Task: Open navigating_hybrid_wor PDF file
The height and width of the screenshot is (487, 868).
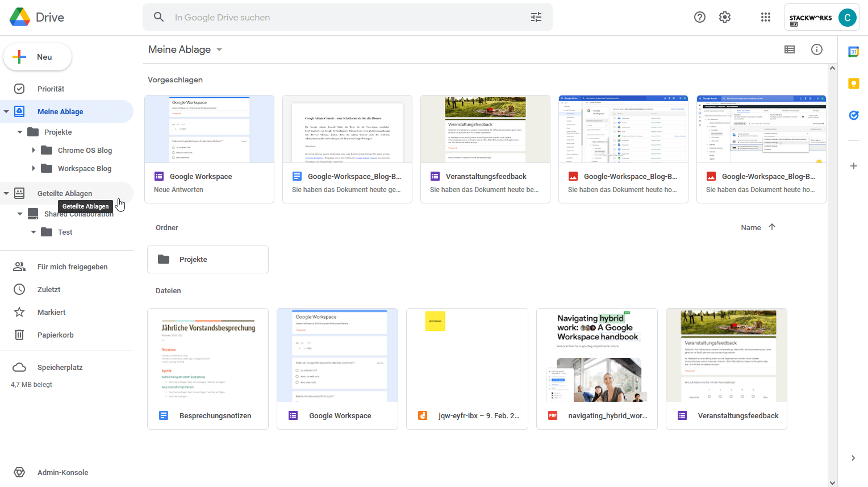Action: (597, 369)
